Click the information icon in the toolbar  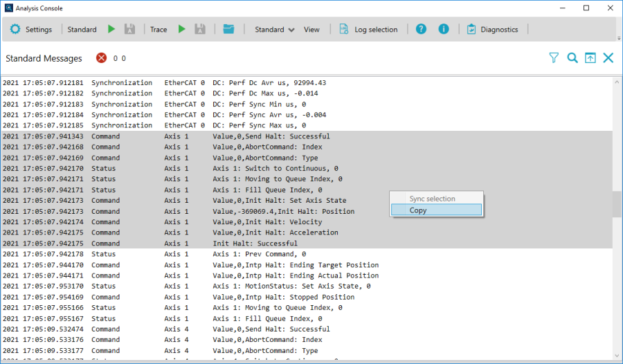click(x=444, y=30)
